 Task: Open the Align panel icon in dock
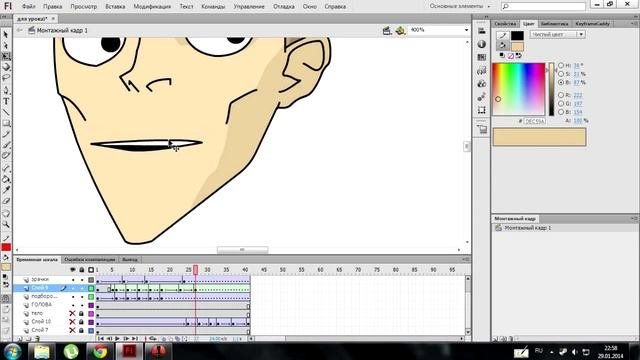(482, 31)
